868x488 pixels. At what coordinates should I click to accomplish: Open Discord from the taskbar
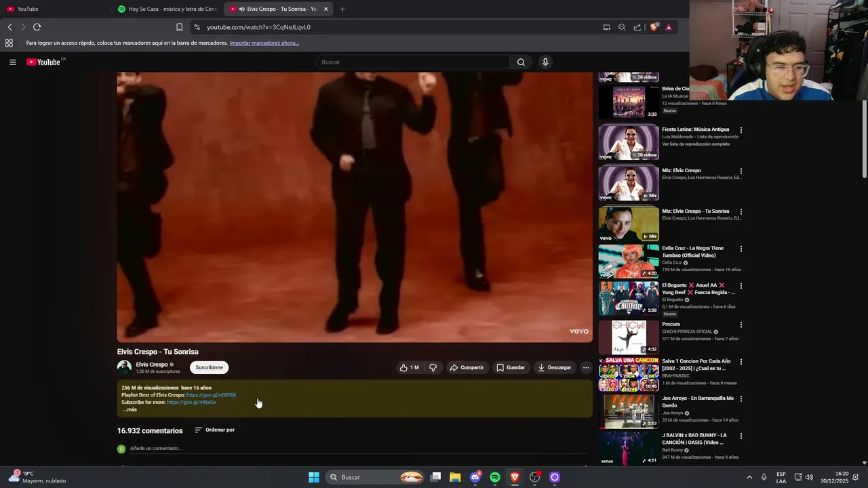tap(475, 477)
